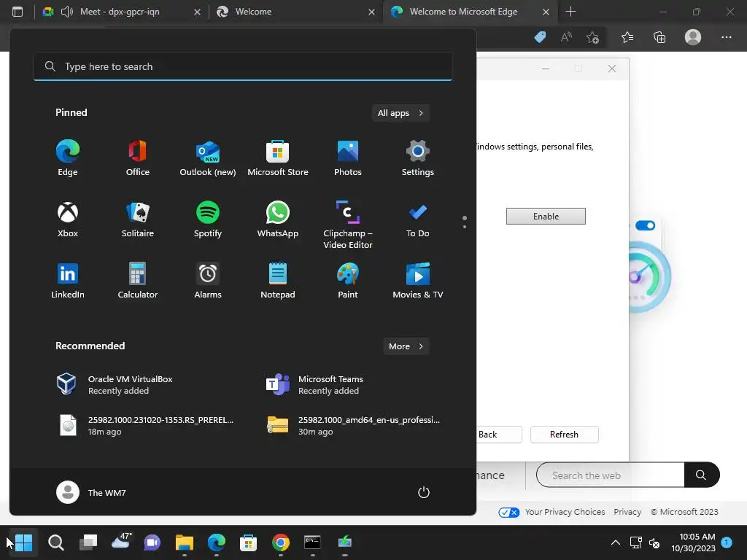Open Solitaire from pinned apps
747x560 pixels.
[138, 219]
